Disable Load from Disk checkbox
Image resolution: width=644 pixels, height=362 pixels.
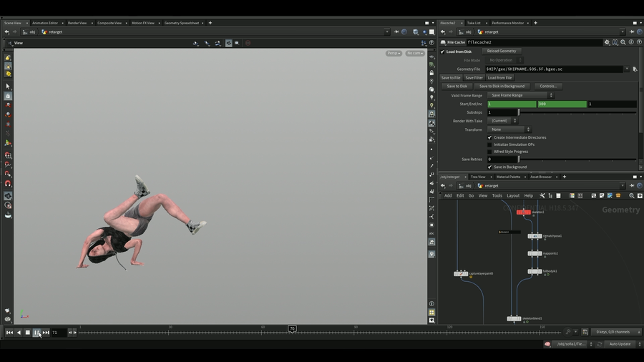(443, 52)
